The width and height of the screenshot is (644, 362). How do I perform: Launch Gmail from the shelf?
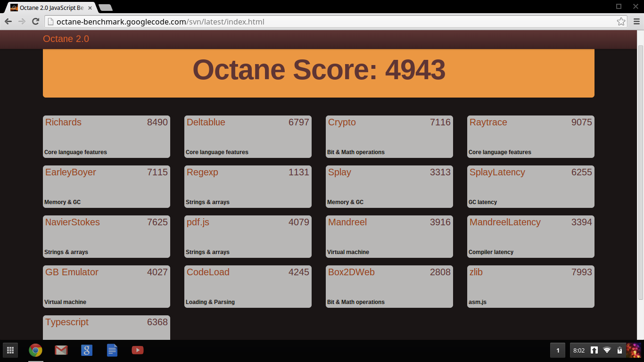[x=61, y=350]
